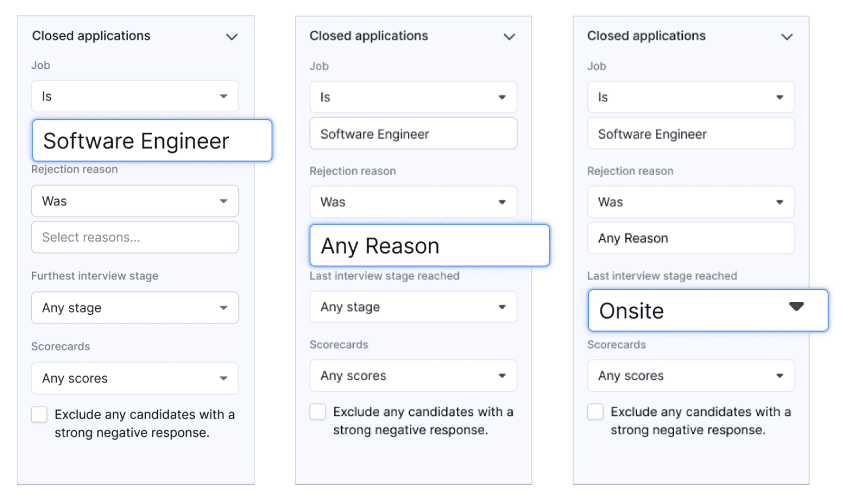The width and height of the screenshot is (843, 504).
Task: Open the left panel's Was dropdown
Action: click(135, 201)
